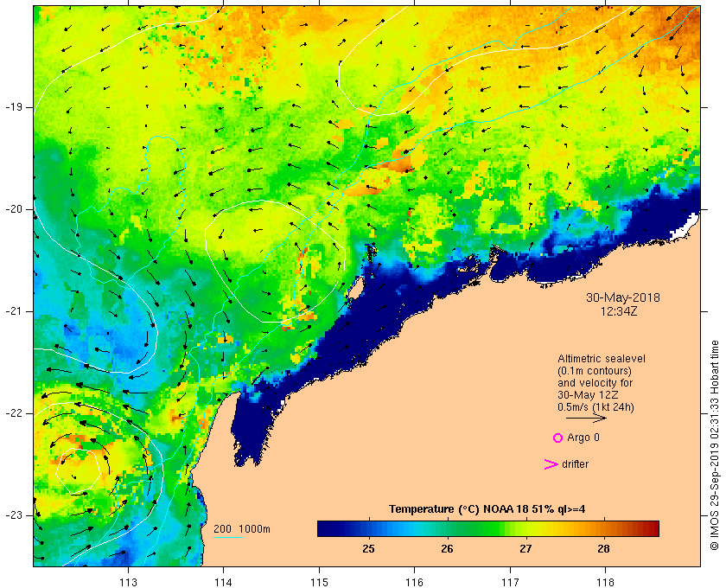726x588 pixels.
Task: Click the '-22' latitude axis label
Action: point(13,413)
